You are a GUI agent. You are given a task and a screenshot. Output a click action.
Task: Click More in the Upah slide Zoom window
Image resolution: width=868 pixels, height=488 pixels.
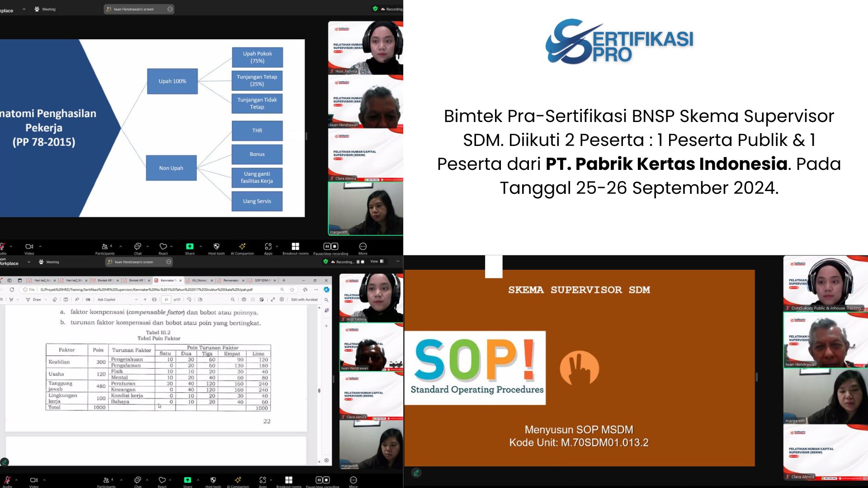click(x=363, y=248)
